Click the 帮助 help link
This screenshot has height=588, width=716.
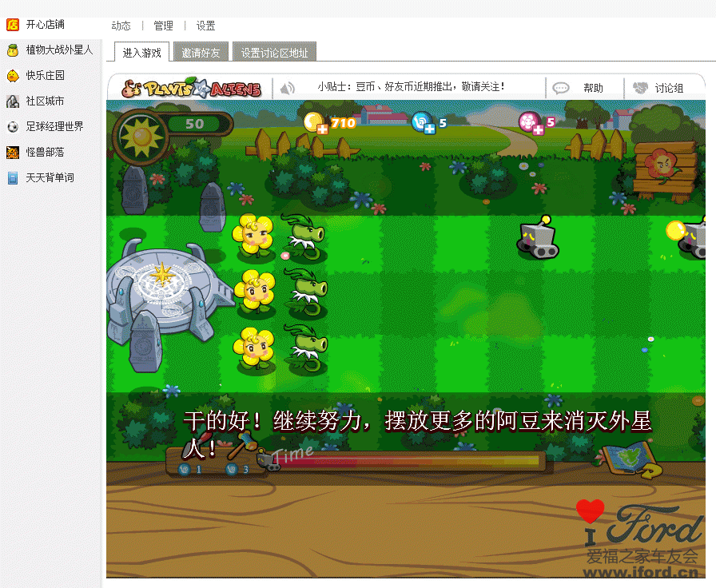pos(593,88)
